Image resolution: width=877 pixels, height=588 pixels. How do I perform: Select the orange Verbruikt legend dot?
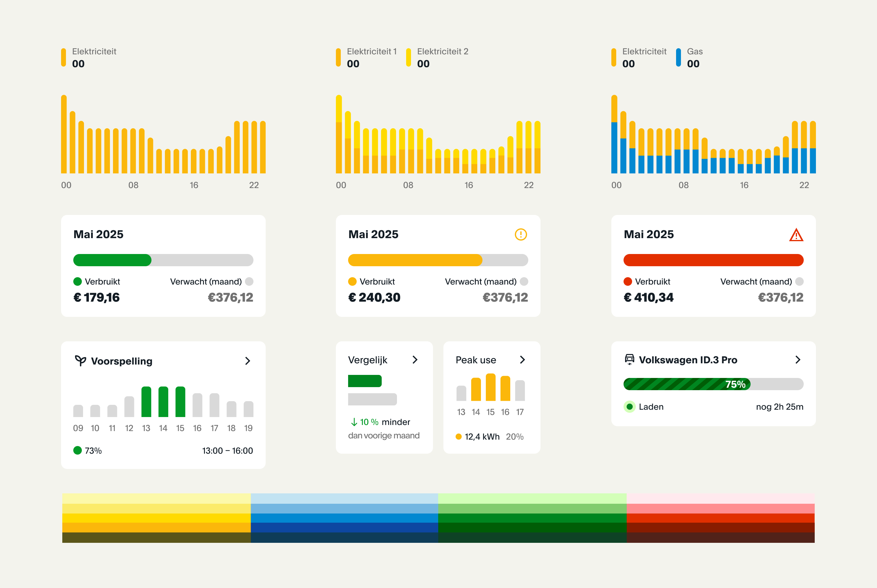tap(352, 281)
